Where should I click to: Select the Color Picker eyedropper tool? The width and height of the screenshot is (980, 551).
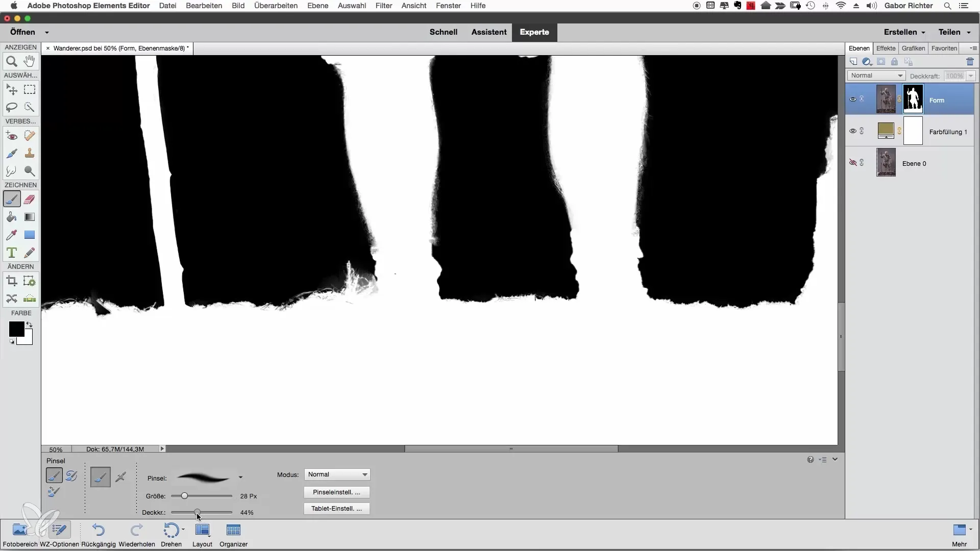pyautogui.click(x=11, y=235)
